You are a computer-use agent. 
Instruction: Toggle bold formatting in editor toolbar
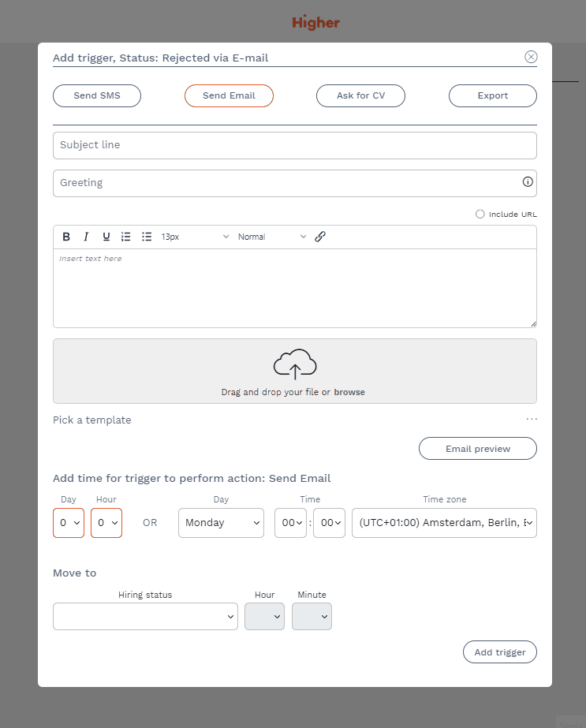click(x=66, y=237)
